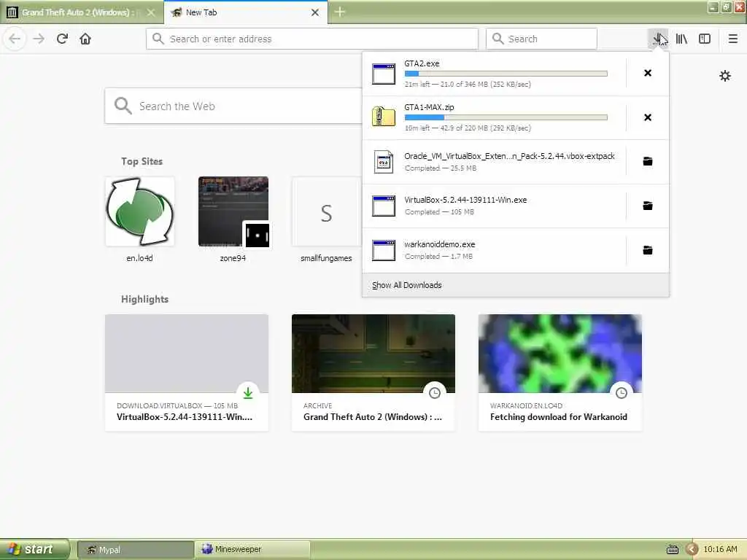The width and height of the screenshot is (747, 560).
Task: Switch to Minesweeper in the taskbar
Action: [x=253, y=550]
